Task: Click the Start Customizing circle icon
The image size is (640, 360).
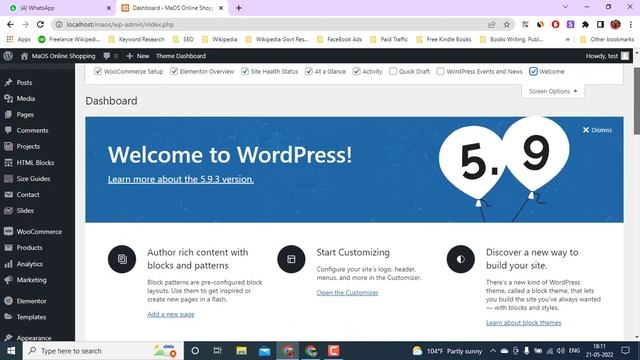Action: click(291, 259)
